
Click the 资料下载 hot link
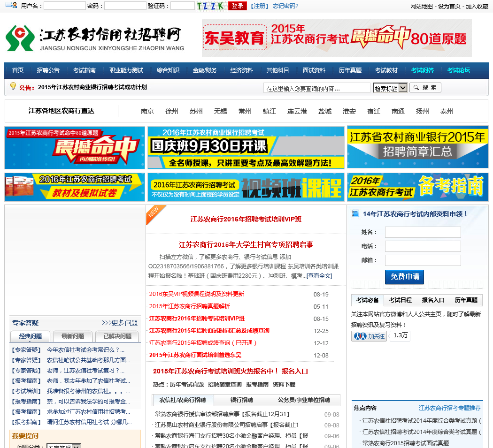(x=284, y=385)
